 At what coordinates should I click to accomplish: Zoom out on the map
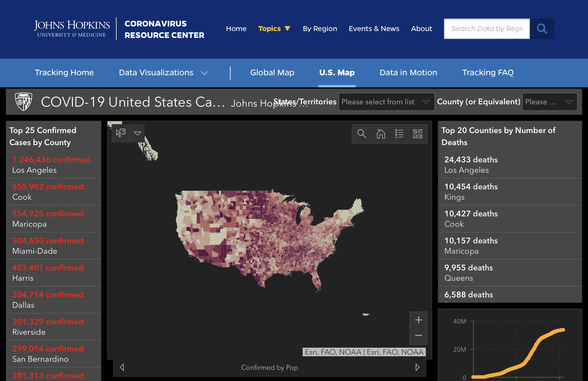419,336
